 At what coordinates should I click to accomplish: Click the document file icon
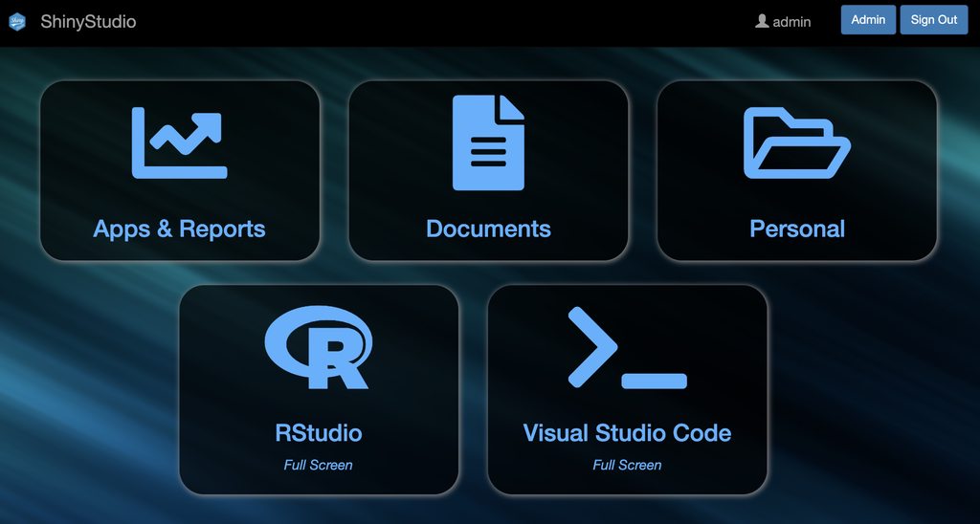tap(488, 143)
